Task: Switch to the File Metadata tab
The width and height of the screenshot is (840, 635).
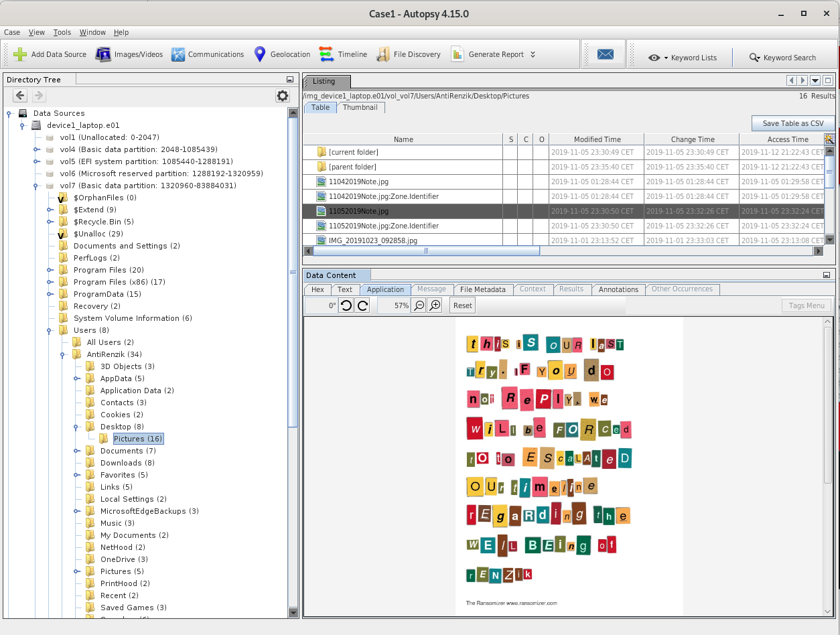Action: pos(482,289)
